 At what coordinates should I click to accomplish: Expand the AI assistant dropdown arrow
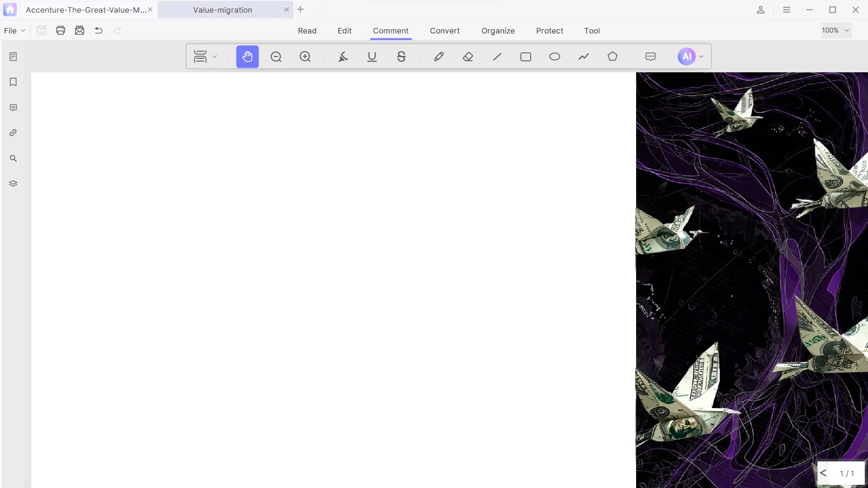tap(701, 56)
